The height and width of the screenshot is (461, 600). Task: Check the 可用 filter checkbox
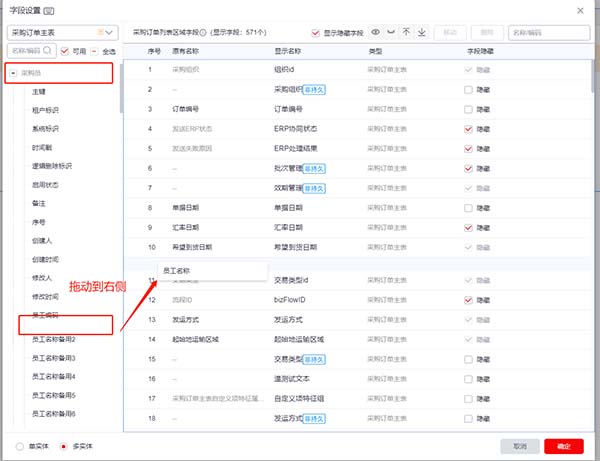click(x=64, y=50)
